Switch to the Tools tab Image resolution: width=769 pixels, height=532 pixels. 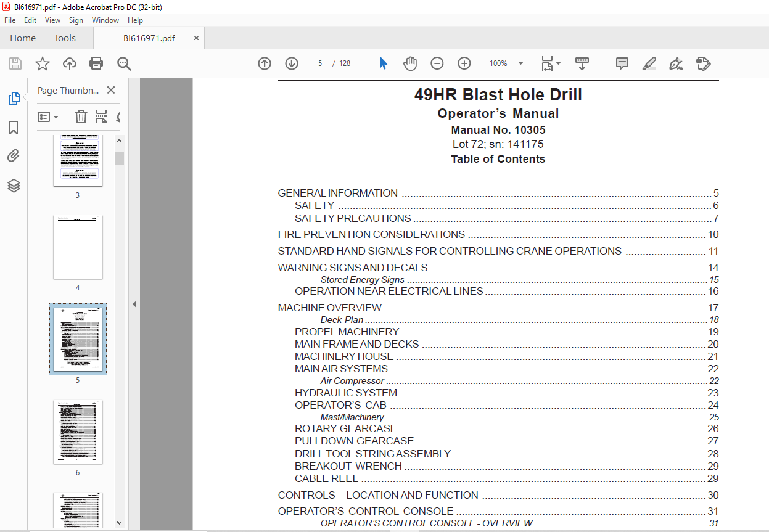click(x=65, y=38)
